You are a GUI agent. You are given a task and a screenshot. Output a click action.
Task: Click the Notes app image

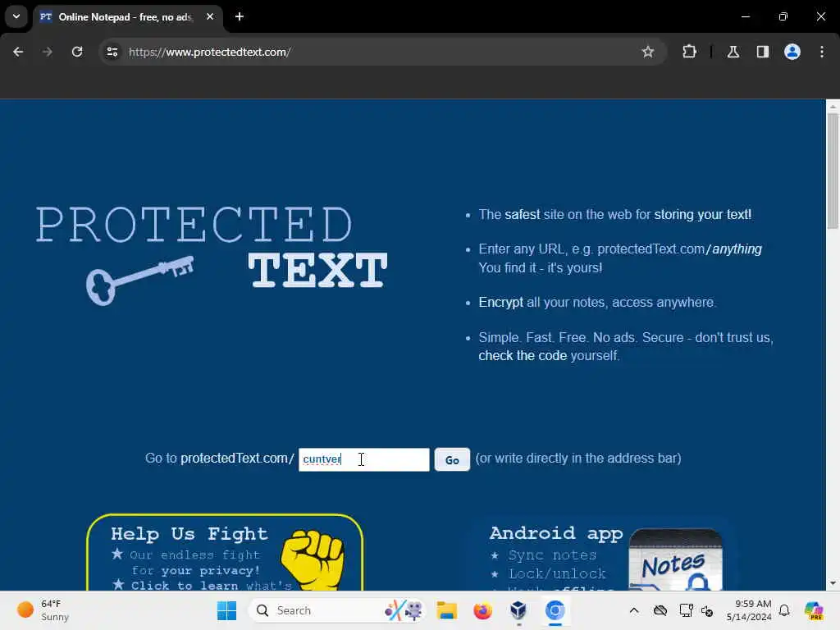point(676,559)
